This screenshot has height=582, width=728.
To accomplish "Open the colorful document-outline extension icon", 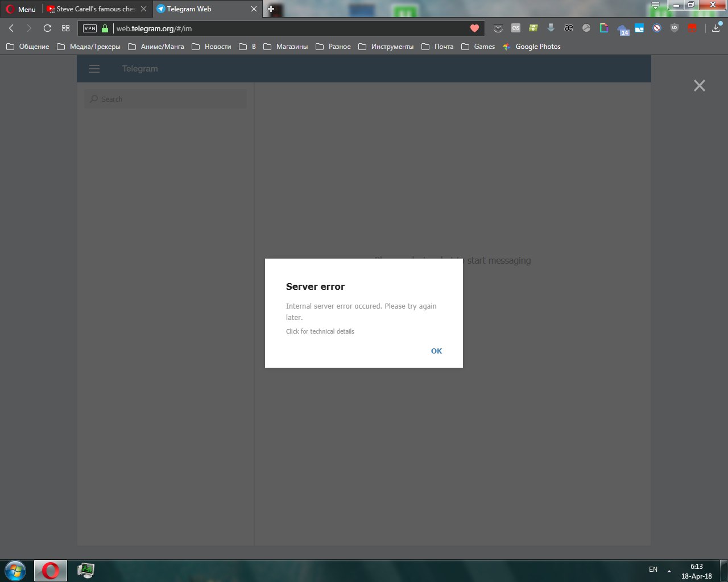I will tap(604, 28).
